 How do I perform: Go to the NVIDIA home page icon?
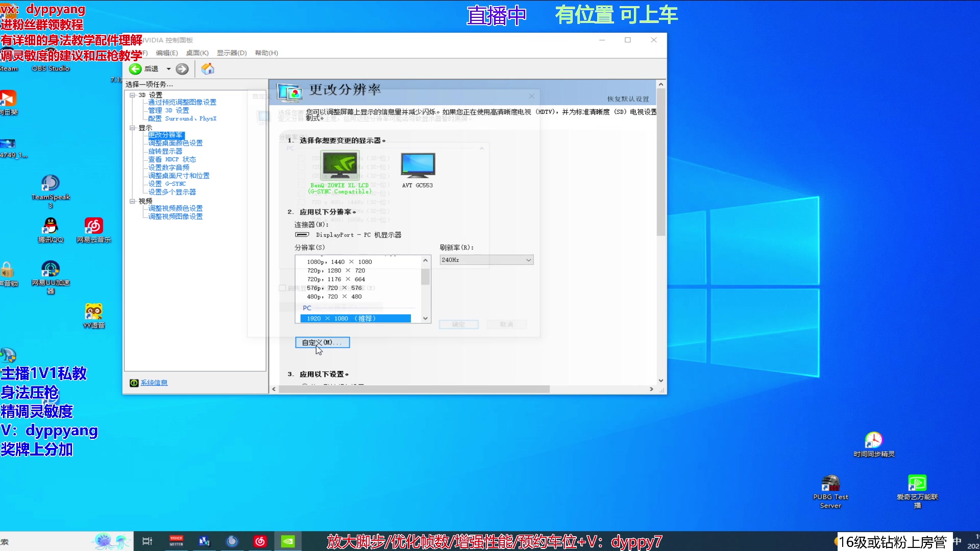tap(208, 69)
